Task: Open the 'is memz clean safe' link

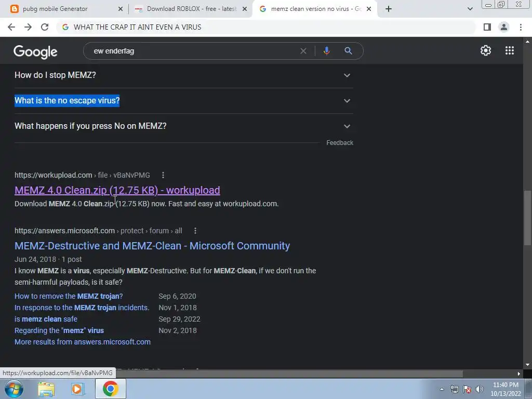Action: [46, 320]
